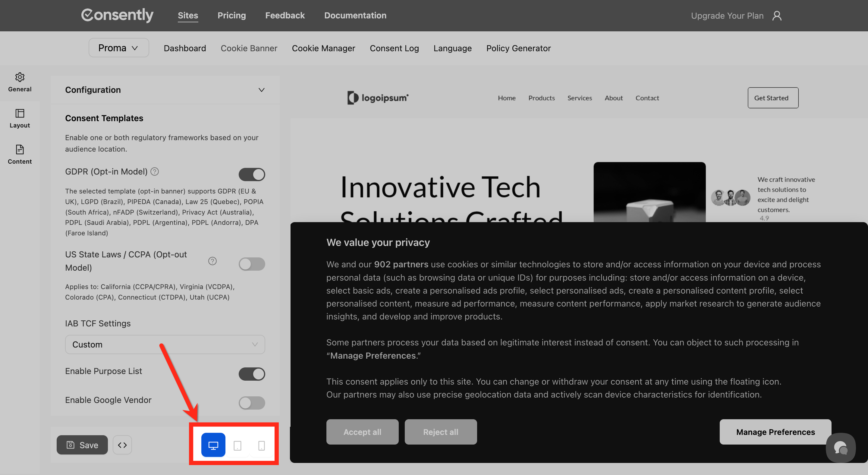Turn on Enable Google Vendor switch
Screen dimensions: 868x475
[252, 403]
